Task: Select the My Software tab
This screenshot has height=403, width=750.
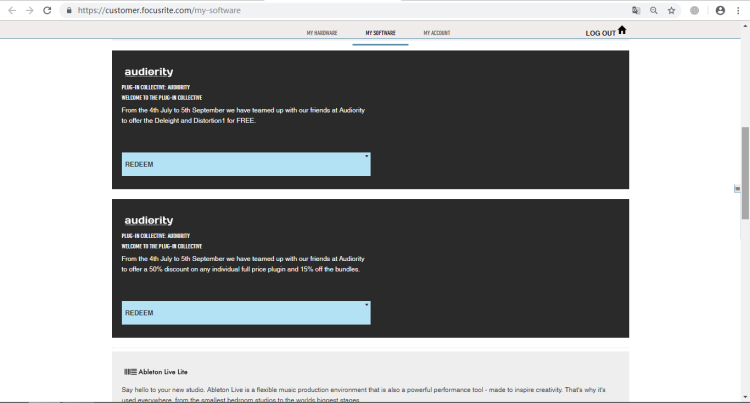Action: click(x=380, y=33)
